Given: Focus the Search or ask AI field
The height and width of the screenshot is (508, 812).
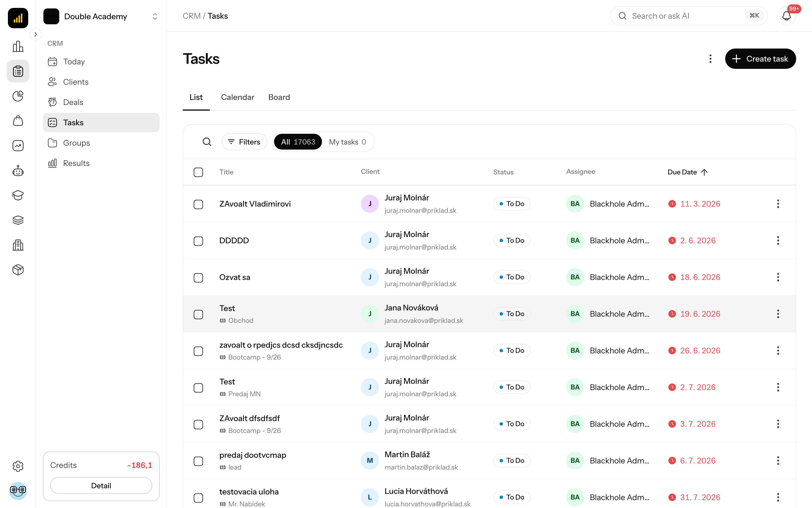Looking at the screenshot, I should (689, 16).
